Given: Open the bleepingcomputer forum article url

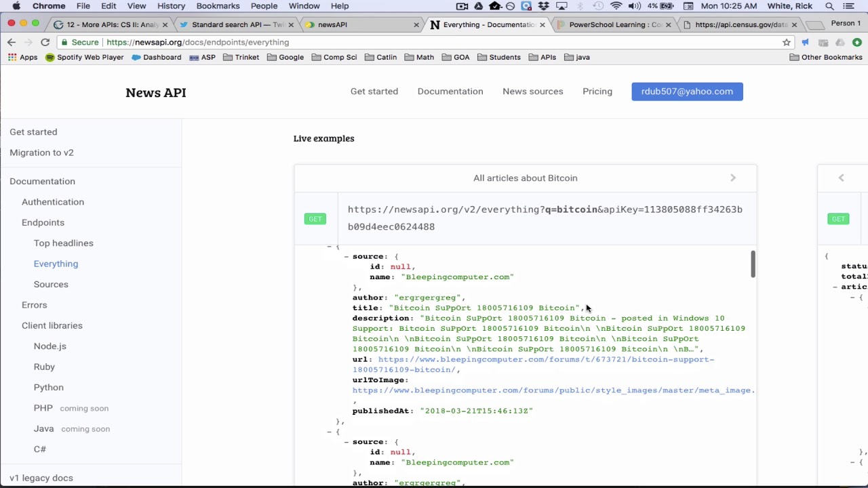Looking at the screenshot, I should [x=533, y=365].
